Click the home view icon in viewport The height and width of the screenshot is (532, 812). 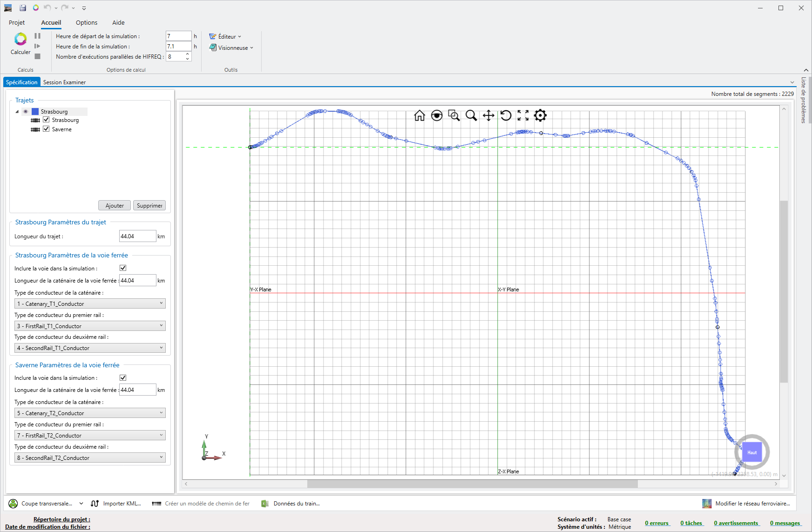coord(420,115)
